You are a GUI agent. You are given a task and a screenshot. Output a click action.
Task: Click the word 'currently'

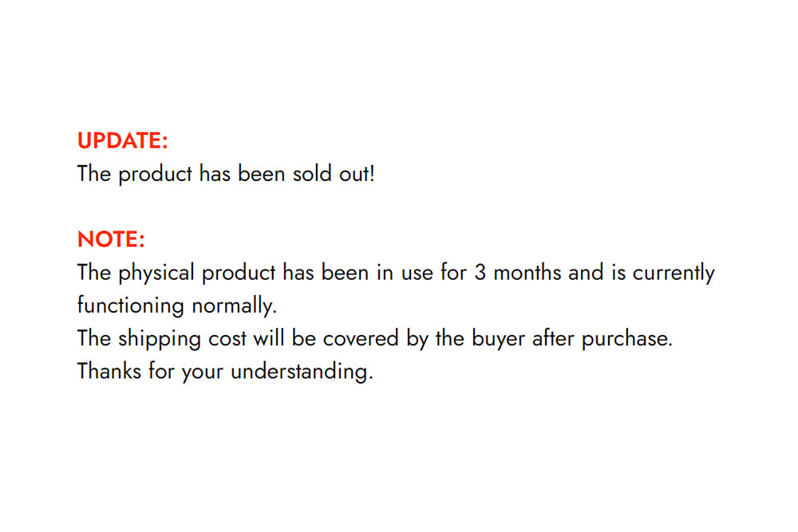coord(674,273)
